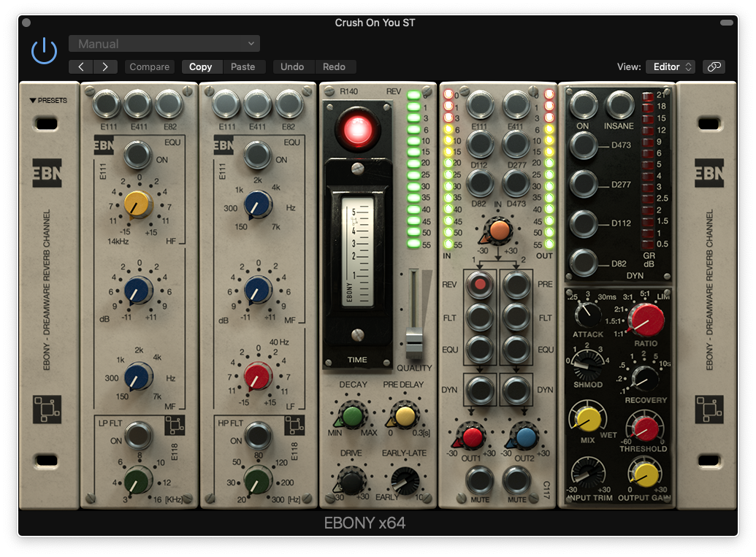
Task: Click the orange IN level knob
Action: pyautogui.click(x=499, y=230)
